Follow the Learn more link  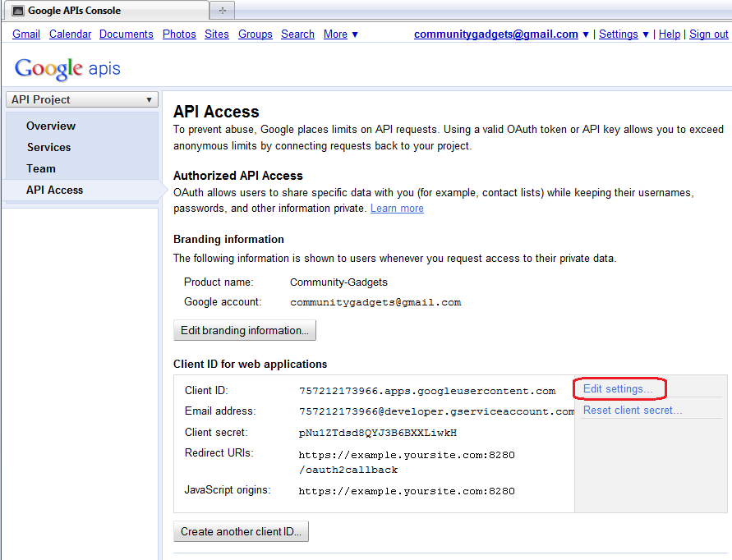coord(397,208)
